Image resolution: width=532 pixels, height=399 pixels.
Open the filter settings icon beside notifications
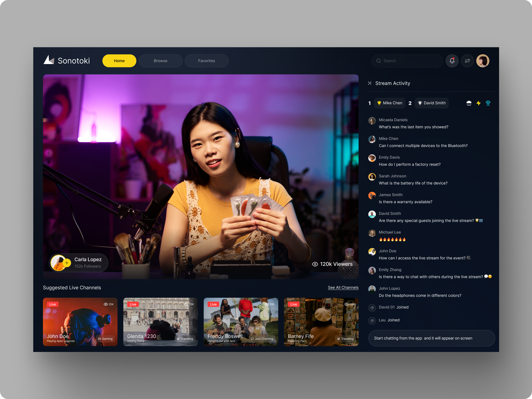coord(467,61)
